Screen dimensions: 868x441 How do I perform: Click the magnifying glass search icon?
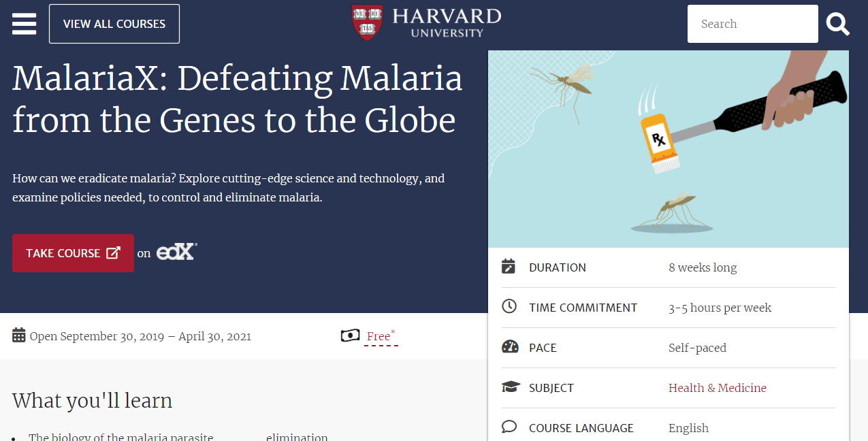click(x=837, y=24)
